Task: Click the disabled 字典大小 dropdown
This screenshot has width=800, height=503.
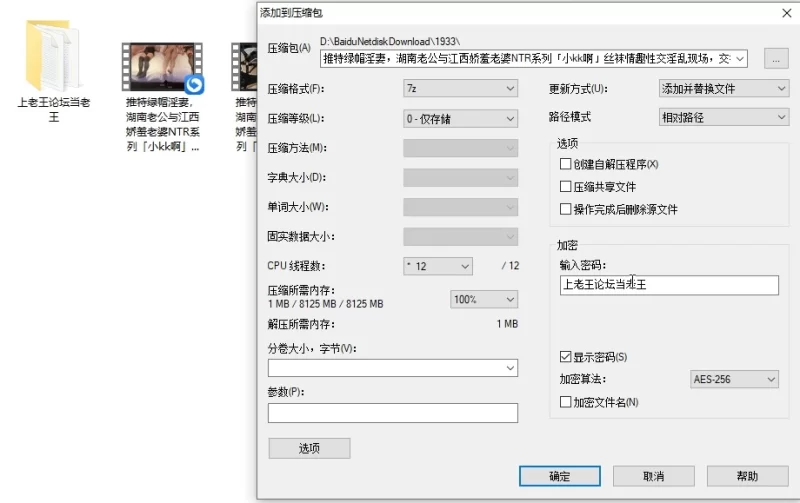Action: [460, 178]
